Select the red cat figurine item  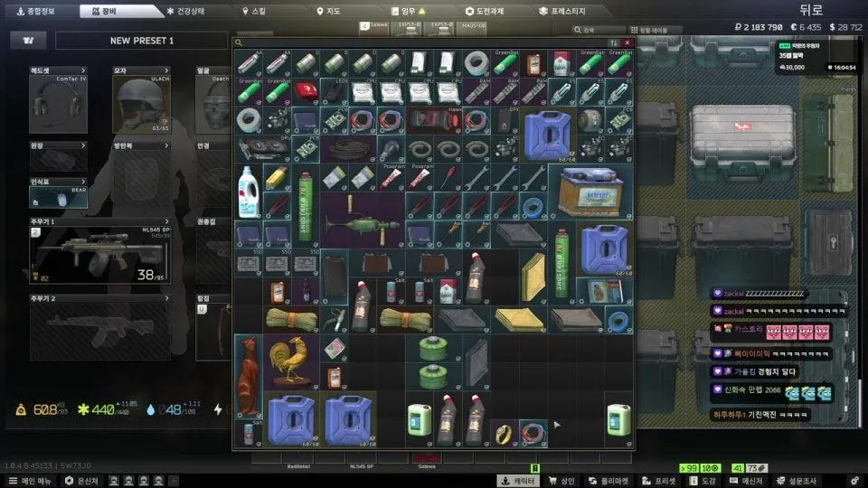click(249, 376)
